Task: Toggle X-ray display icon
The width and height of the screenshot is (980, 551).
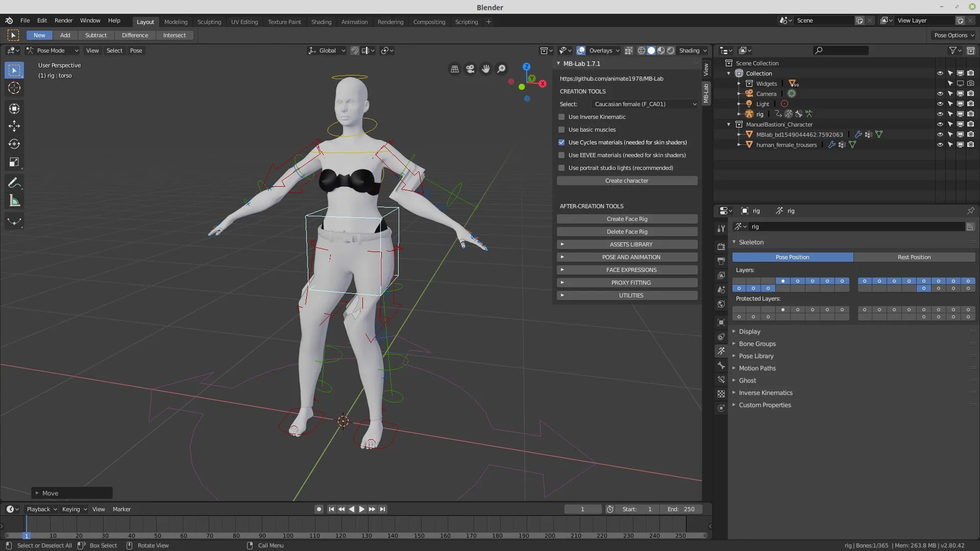Action: pyautogui.click(x=629, y=51)
